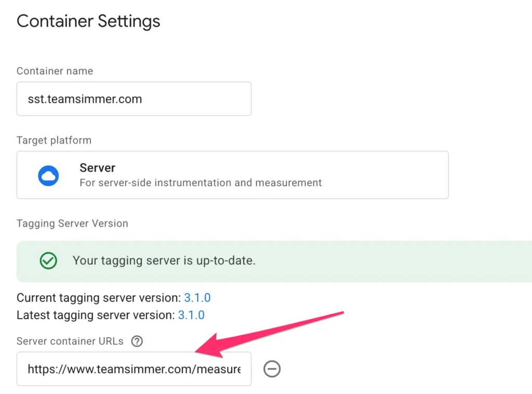Open the Server container URLs help icon
This screenshot has width=532, height=394.
(137, 341)
